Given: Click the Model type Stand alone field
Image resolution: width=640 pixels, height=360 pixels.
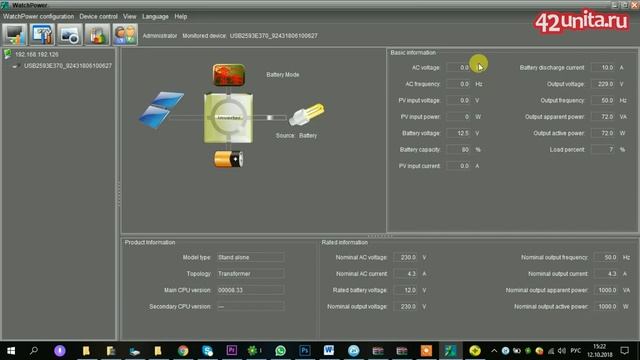Looking at the screenshot, I should (x=250, y=258).
